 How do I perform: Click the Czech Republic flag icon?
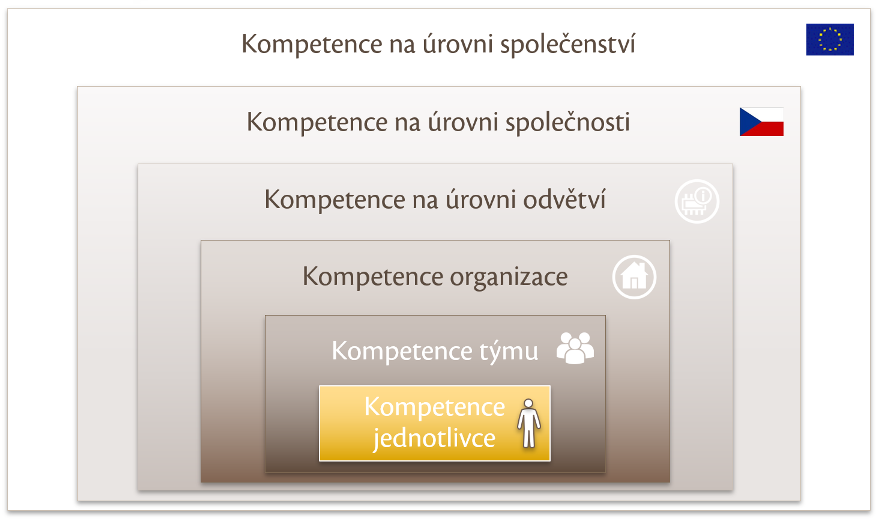coord(762,122)
